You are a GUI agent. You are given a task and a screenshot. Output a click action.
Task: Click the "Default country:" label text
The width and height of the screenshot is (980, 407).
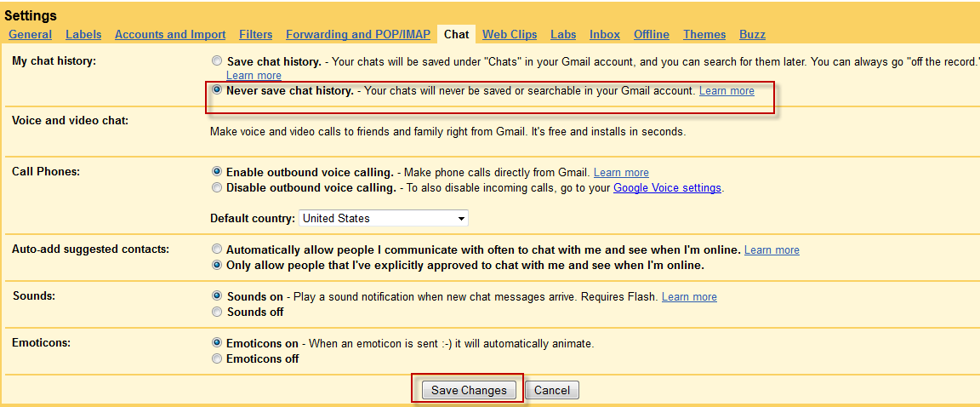click(253, 218)
